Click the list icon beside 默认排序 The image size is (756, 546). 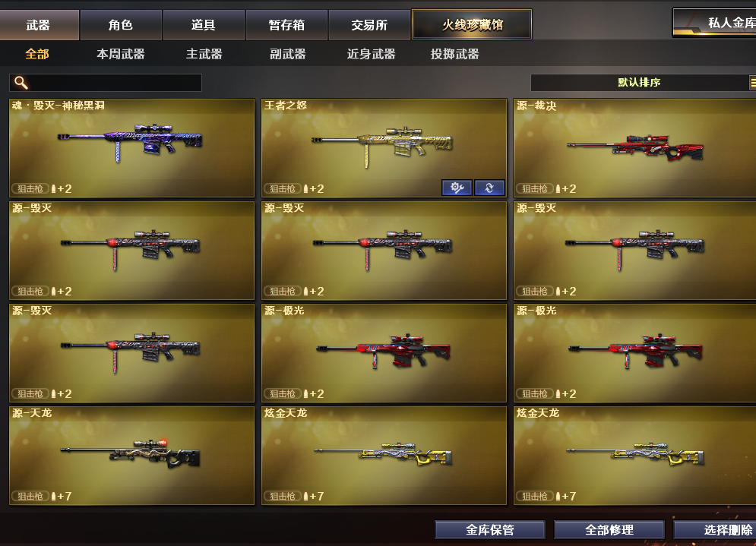pyautogui.click(x=753, y=83)
